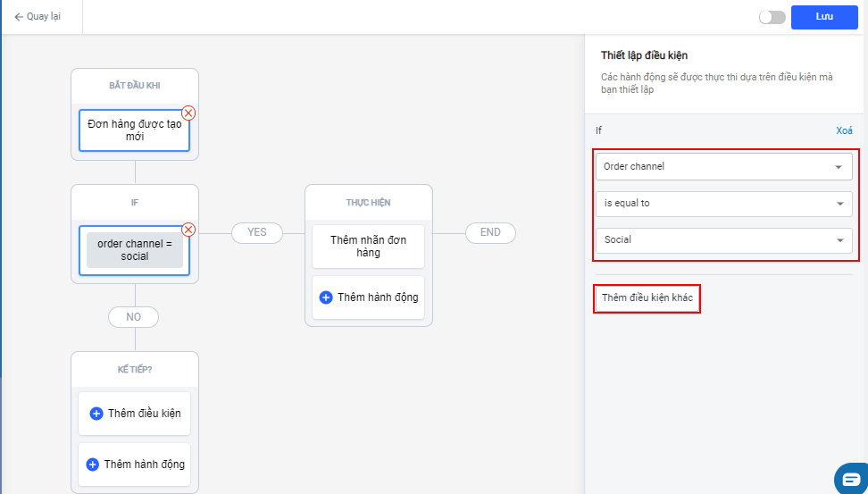Click Thêm điều kiện khác button
The width and height of the screenshot is (868, 494).
[x=647, y=297]
